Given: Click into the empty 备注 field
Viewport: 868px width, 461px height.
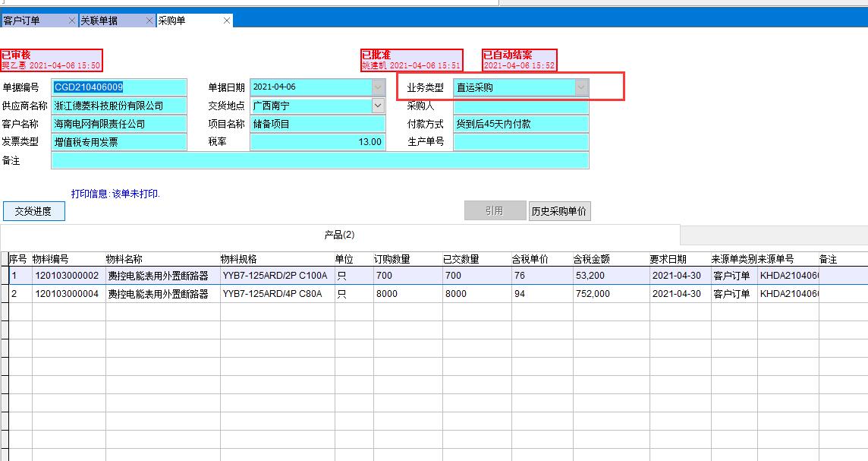Looking at the screenshot, I should coord(319,160).
